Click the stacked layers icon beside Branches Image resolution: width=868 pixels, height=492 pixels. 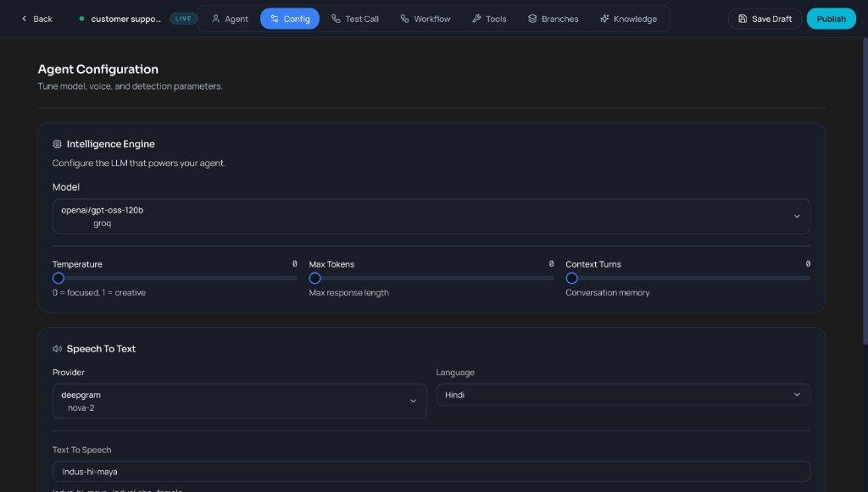[x=532, y=18]
